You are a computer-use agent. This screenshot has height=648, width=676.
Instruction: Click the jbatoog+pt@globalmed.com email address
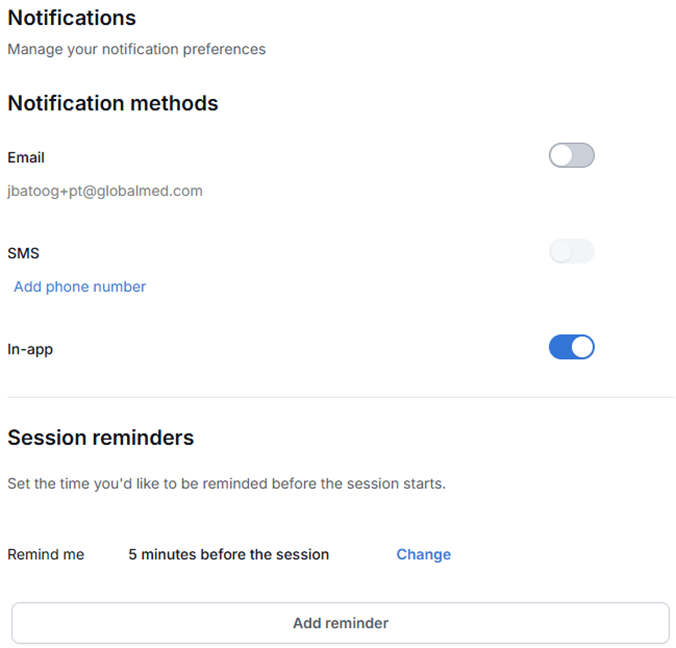[105, 190]
